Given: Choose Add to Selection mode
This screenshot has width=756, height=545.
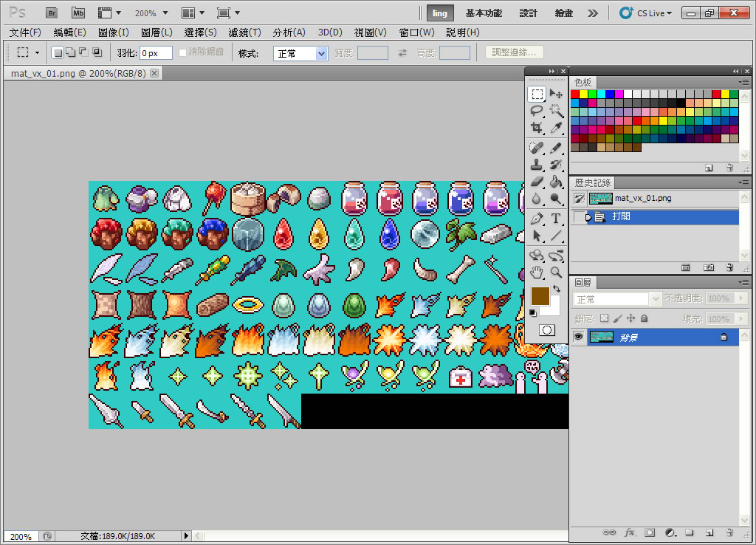Looking at the screenshot, I should click(x=70, y=52).
